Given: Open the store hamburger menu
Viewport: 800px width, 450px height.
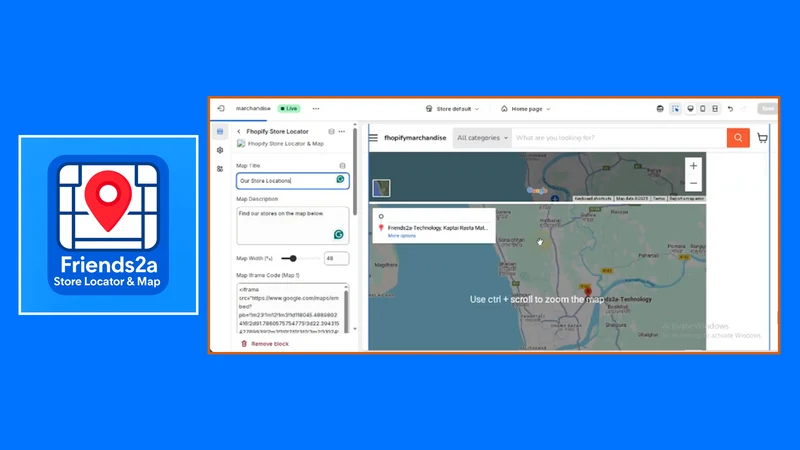Looking at the screenshot, I should [x=373, y=138].
